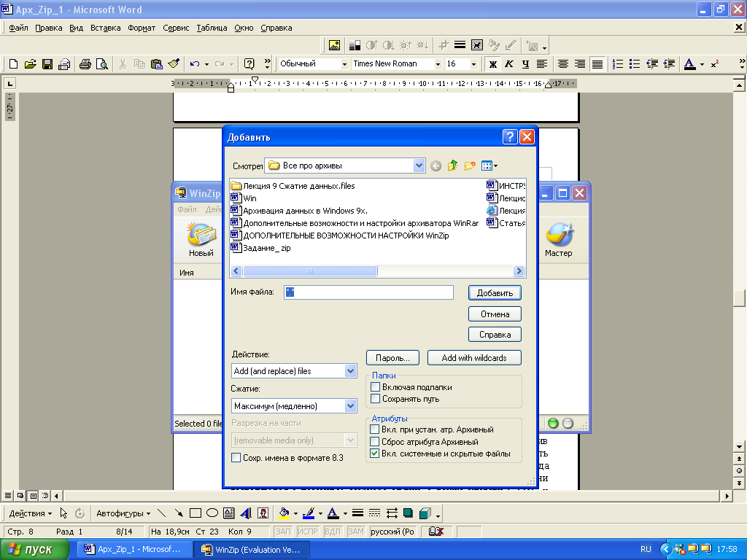Expand the Автофигуры menu
The image size is (747, 560).
coord(123,513)
